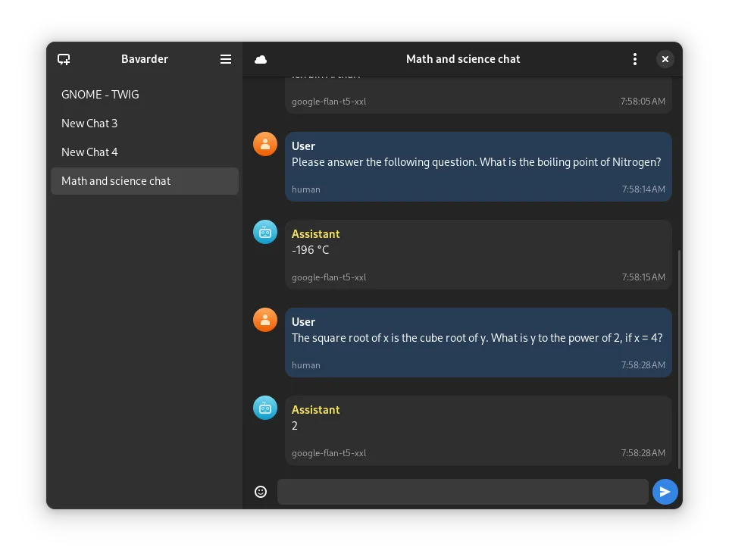Click assistant robot avatar beside answer 2
Image resolution: width=729 pixels, height=560 pixels.
coord(265,408)
